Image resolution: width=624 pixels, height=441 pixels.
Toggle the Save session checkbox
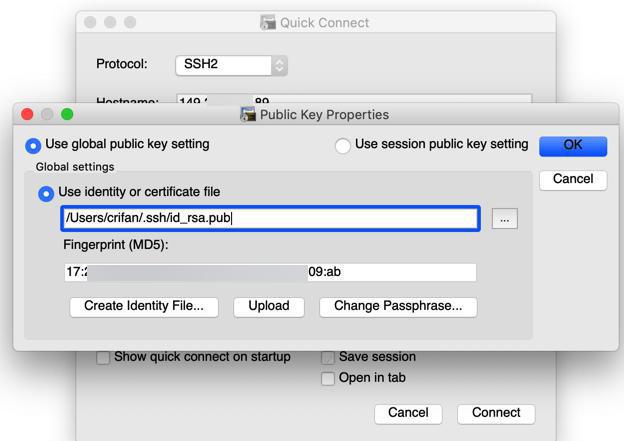[328, 358]
